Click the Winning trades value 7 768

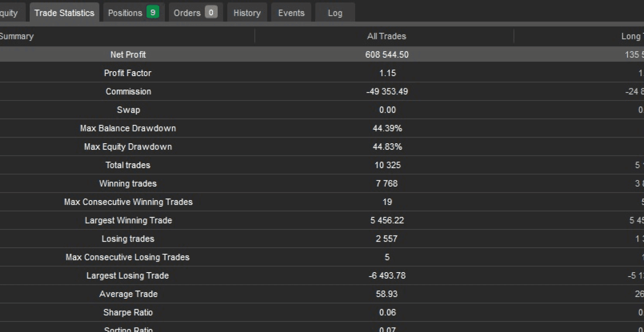click(387, 183)
